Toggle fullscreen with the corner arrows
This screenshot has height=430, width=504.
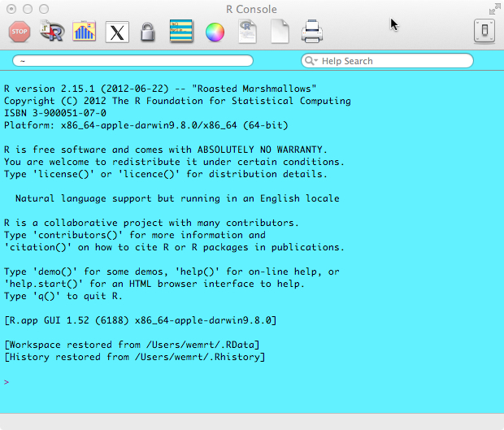tap(493, 9)
